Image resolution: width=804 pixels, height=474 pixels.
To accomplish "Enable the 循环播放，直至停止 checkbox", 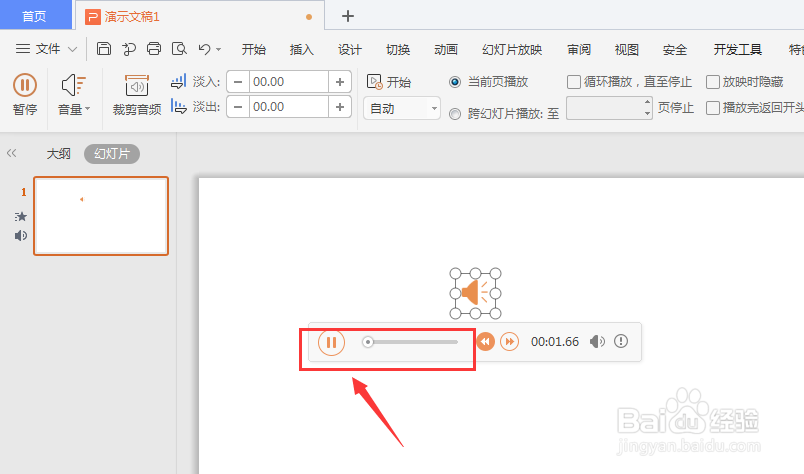I will click(x=574, y=82).
